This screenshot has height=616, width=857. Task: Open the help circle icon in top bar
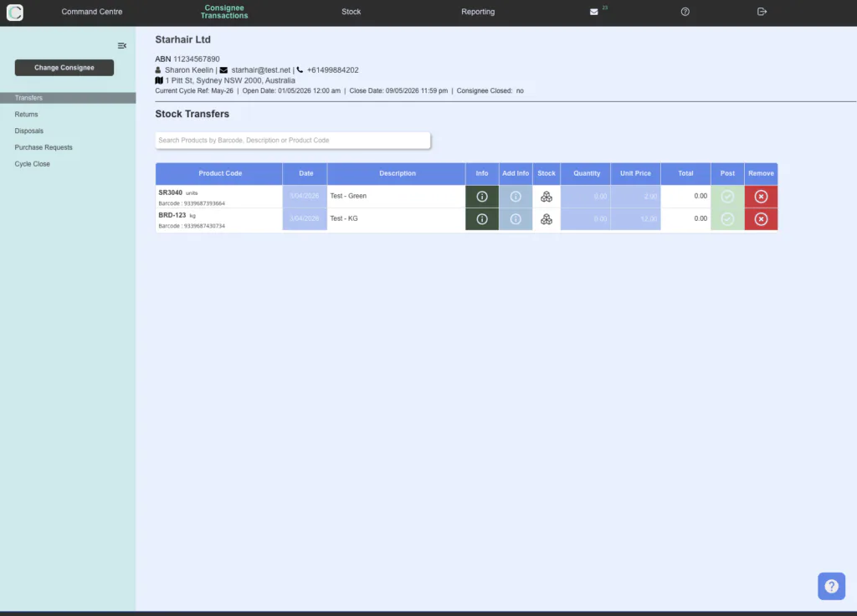tap(685, 12)
